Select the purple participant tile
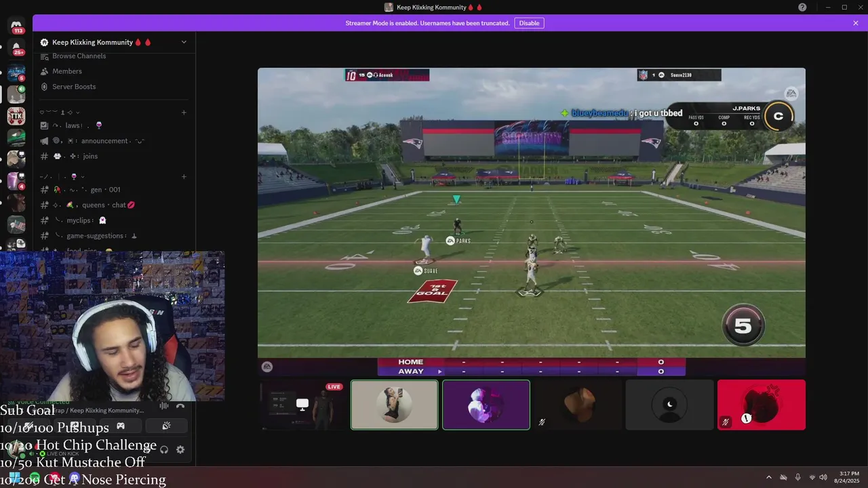 tap(486, 405)
